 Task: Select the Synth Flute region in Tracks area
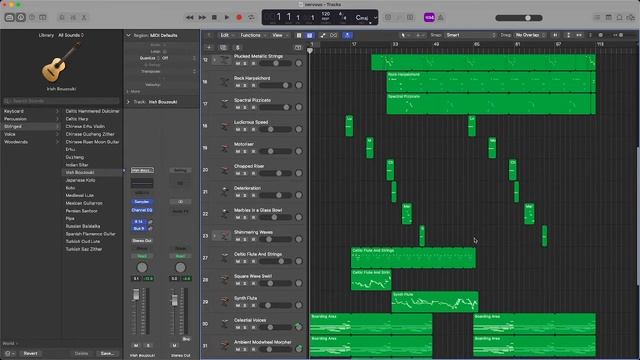click(435, 302)
